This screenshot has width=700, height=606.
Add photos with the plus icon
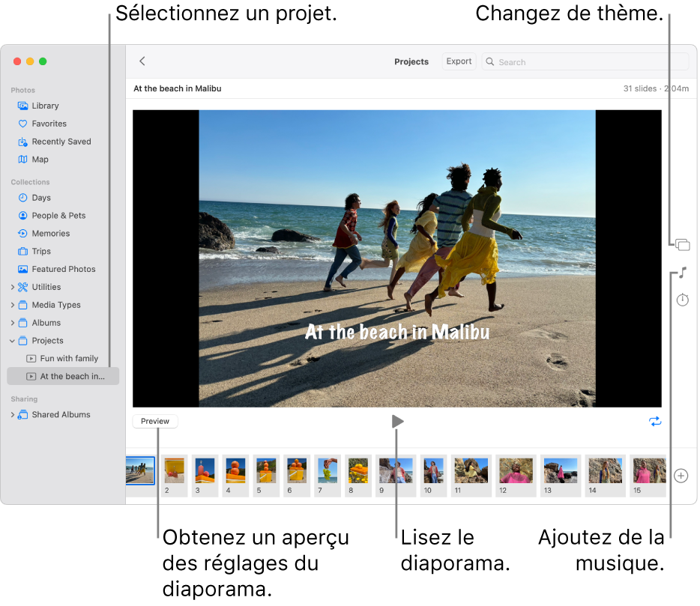click(681, 476)
